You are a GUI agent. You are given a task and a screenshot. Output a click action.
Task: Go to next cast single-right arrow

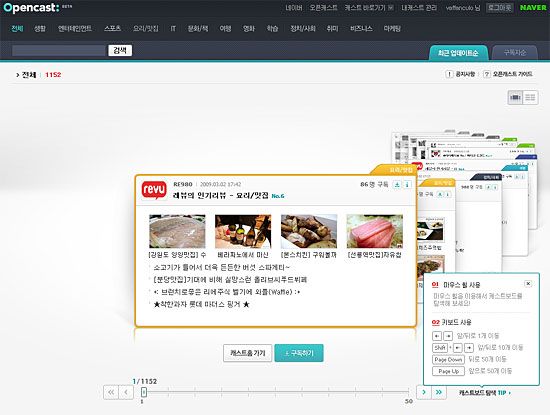click(424, 392)
